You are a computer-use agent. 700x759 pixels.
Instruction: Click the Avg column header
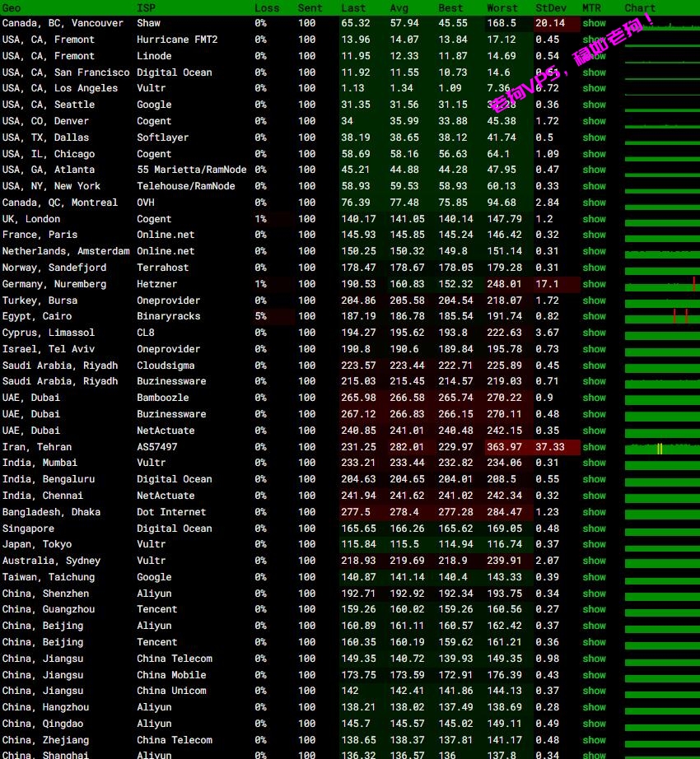click(x=399, y=8)
